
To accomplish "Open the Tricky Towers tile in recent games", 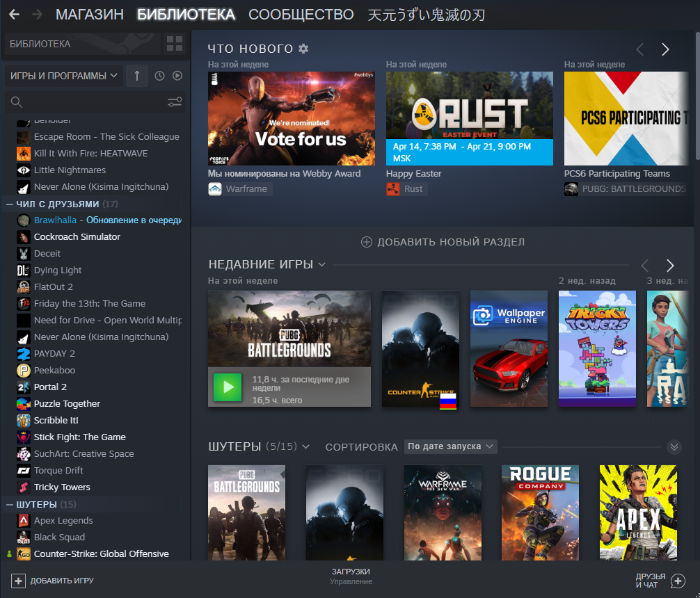I will (x=597, y=348).
